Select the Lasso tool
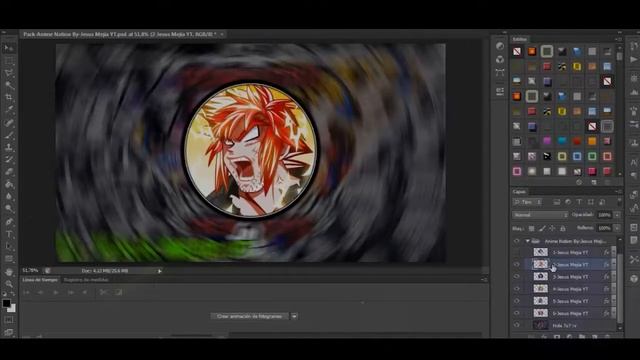640x360 pixels. point(9,73)
